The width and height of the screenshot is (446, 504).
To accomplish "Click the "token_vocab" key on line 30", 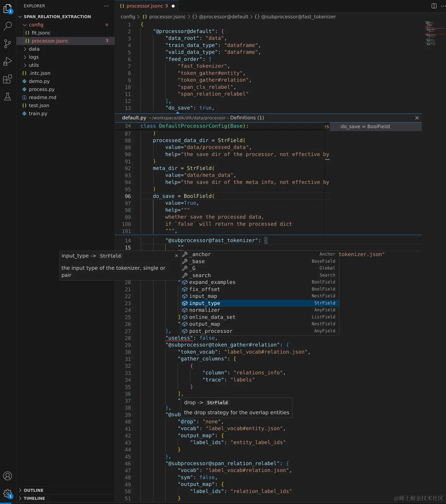I will (x=198, y=352).
